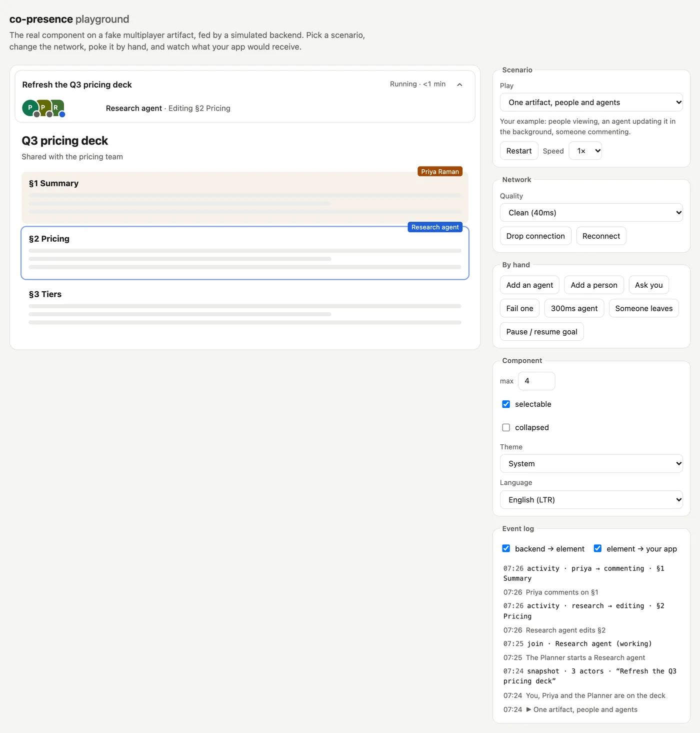Click the Reconnect button

coord(601,236)
